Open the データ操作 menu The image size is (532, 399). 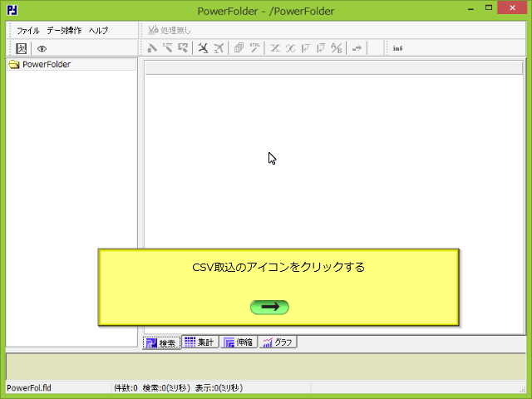click(64, 31)
